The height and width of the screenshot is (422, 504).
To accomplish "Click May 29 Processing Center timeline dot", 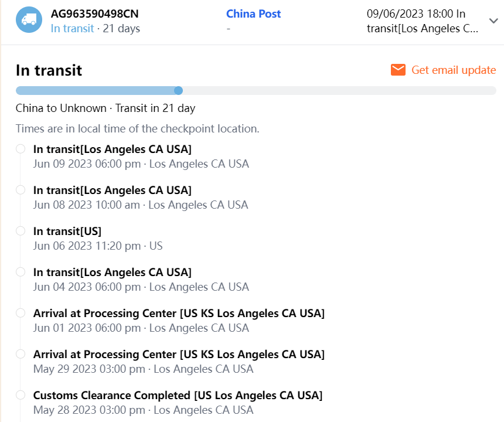I will click(21, 354).
